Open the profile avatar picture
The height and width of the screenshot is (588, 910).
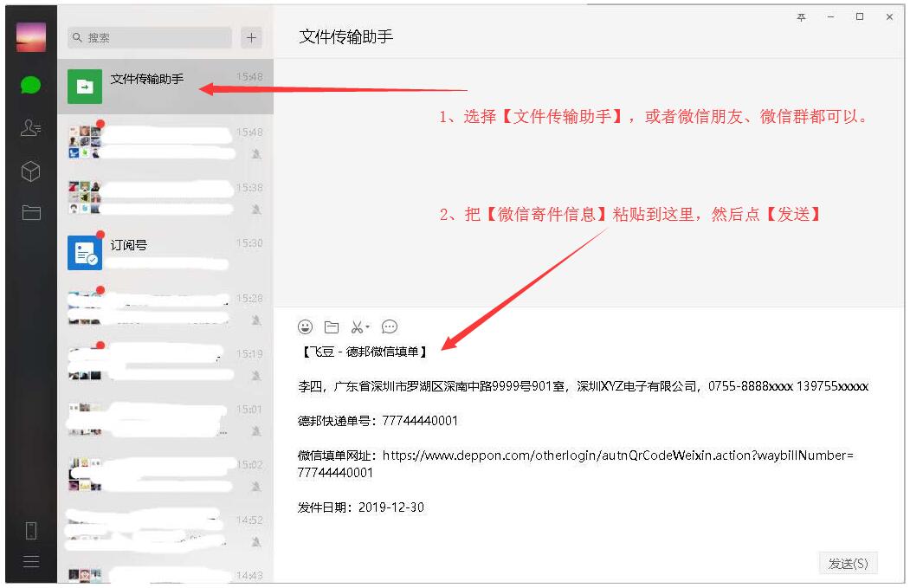pyautogui.click(x=31, y=37)
